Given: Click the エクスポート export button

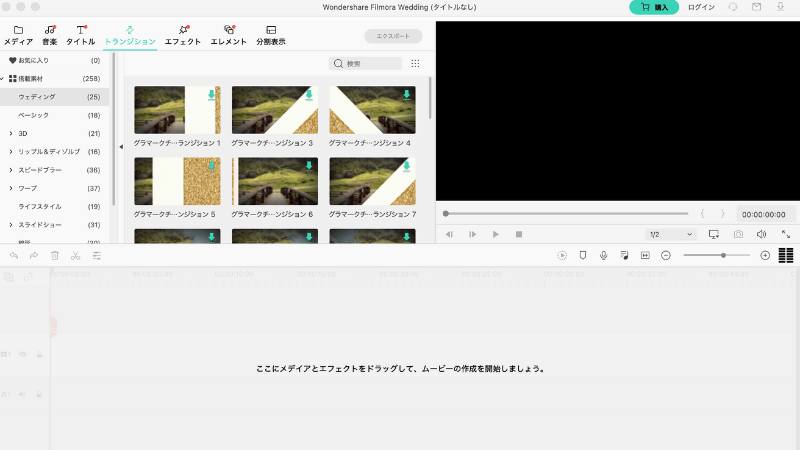Looking at the screenshot, I should (x=393, y=36).
